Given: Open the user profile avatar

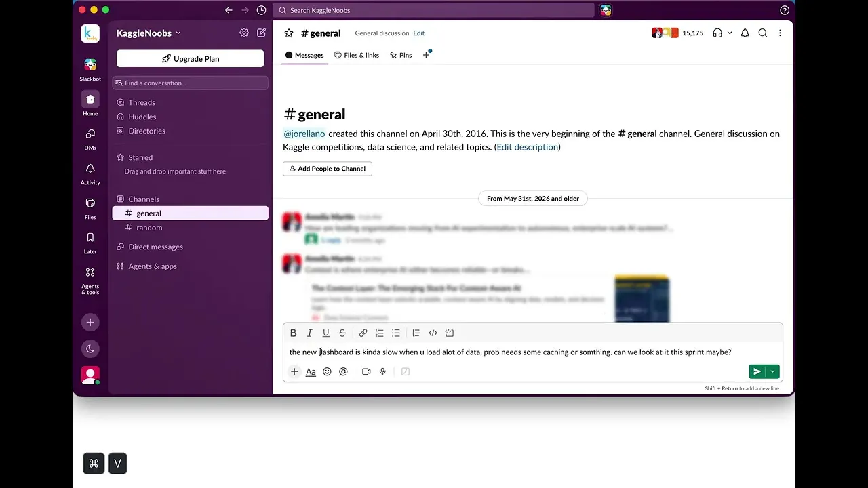Looking at the screenshot, I should click(90, 375).
